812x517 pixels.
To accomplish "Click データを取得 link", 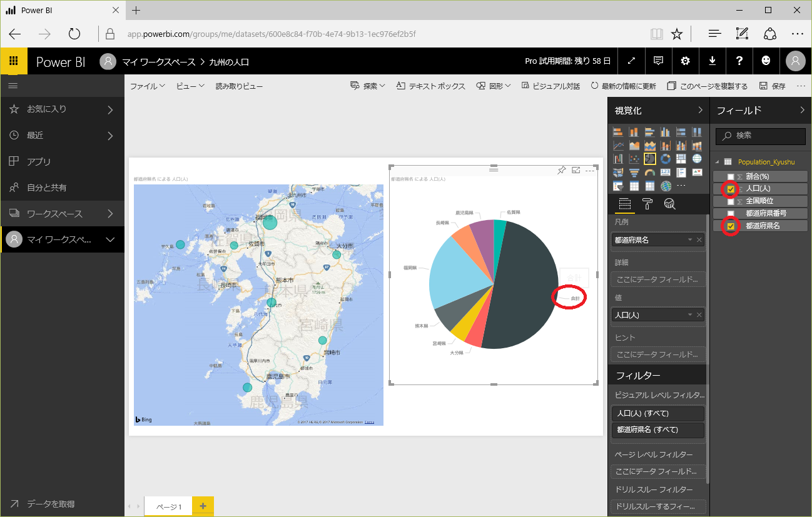I will coord(43,504).
